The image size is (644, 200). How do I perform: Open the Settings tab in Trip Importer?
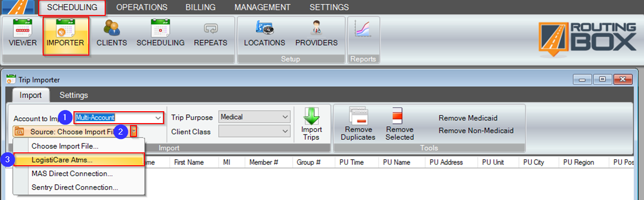click(x=74, y=95)
